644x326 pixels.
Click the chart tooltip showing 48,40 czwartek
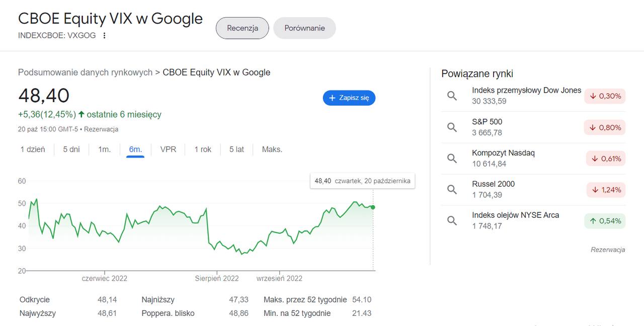(x=362, y=180)
